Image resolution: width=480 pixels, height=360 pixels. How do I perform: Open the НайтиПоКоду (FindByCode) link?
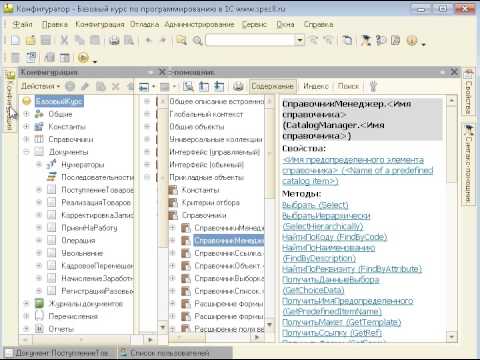point(334,237)
